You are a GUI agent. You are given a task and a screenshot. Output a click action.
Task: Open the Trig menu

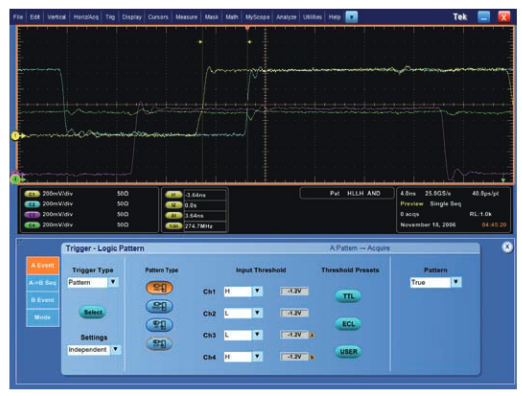pyautogui.click(x=110, y=17)
